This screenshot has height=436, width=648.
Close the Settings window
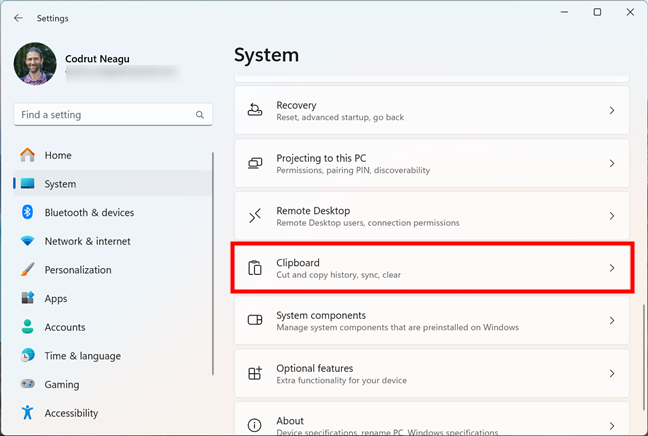click(630, 12)
